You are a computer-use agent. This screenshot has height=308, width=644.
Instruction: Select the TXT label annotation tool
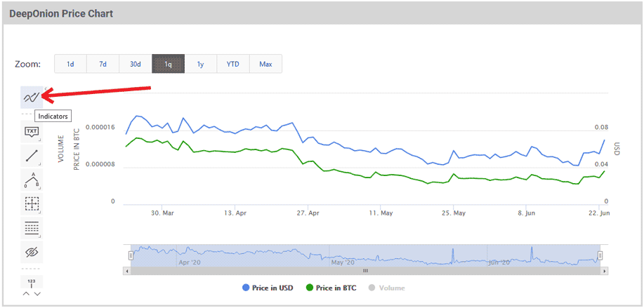[32, 132]
